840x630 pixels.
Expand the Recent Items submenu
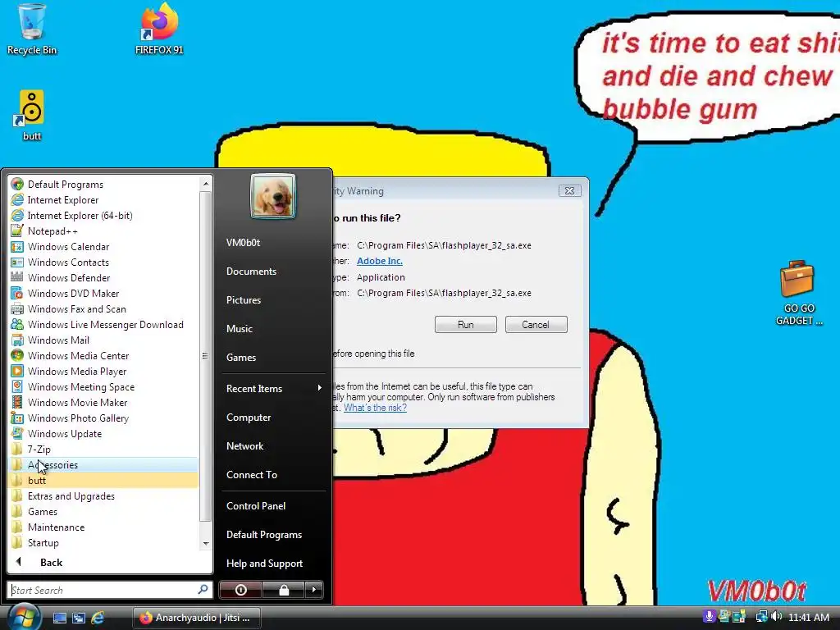(273, 388)
